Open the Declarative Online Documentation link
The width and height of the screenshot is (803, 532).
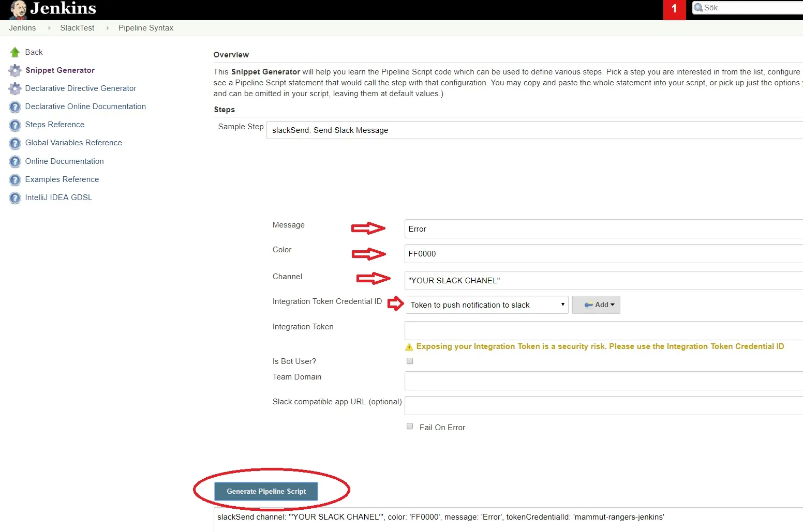tap(85, 107)
